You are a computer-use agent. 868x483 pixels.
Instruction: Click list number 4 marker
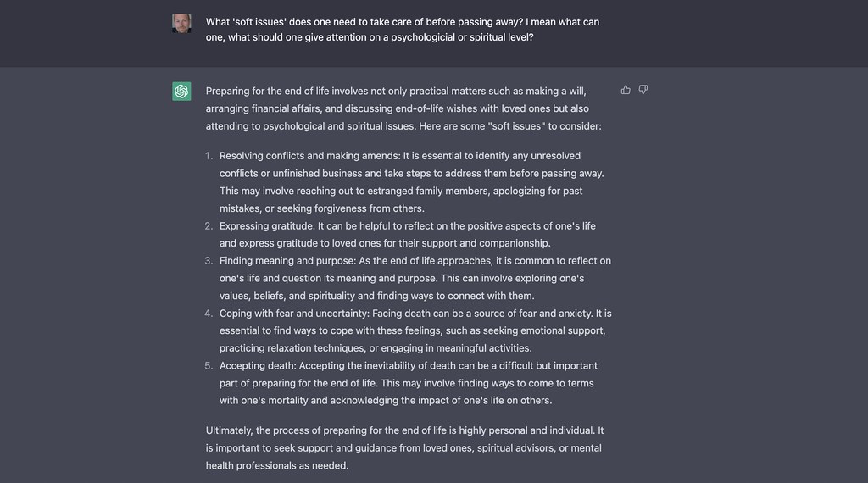(209, 314)
